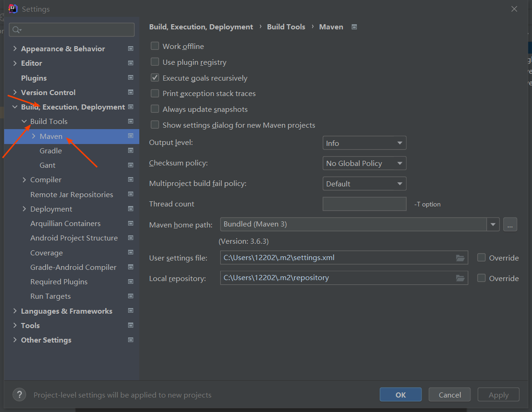Click the project-level icon beside Build Tools
Viewport: 532px width, 412px height.
[130, 122]
